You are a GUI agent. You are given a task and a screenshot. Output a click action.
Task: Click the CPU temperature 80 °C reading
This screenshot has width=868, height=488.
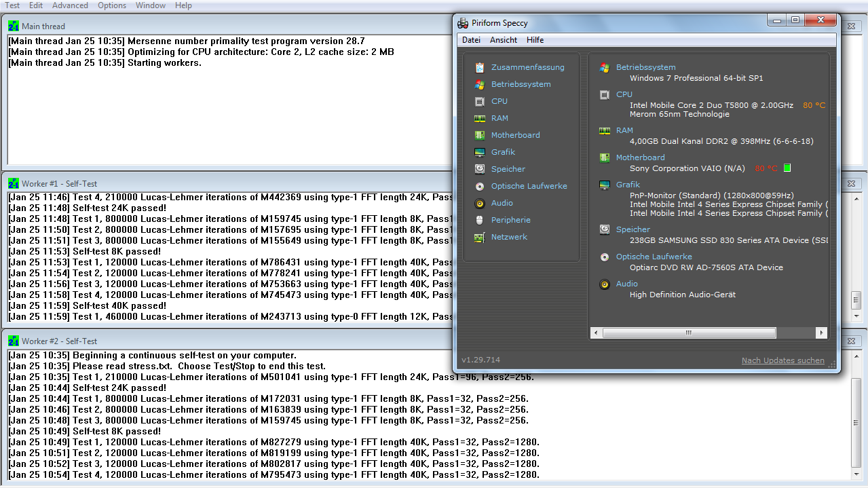(814, 105)
